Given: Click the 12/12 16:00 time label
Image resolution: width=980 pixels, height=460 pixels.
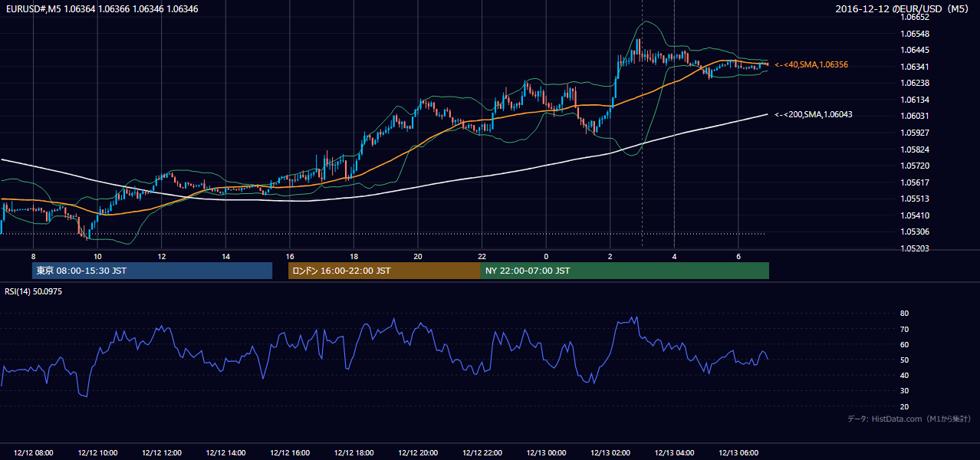Looking at the screenshot, I should click(290, 453).
